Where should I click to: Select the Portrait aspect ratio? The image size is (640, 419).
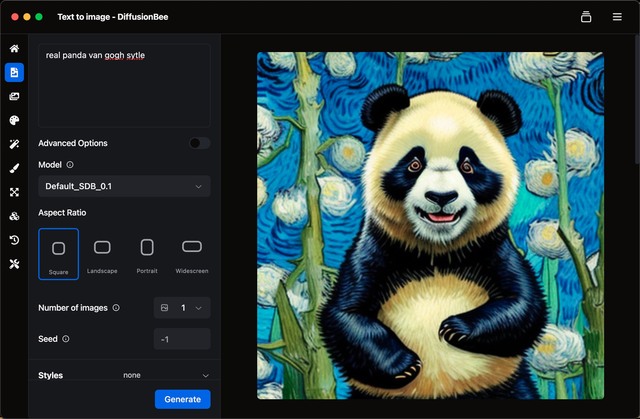(x=147, y=254)
